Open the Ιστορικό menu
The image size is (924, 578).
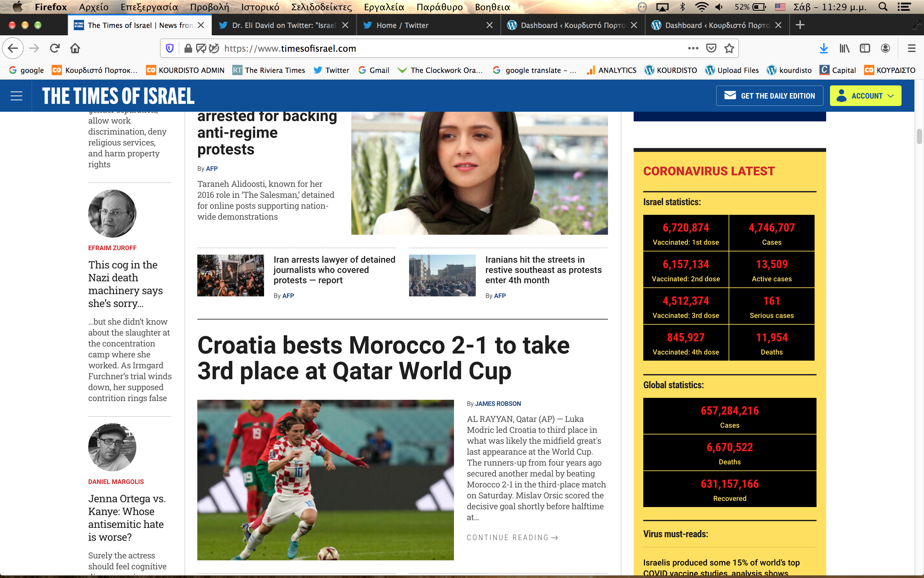[x=260, y=7]
